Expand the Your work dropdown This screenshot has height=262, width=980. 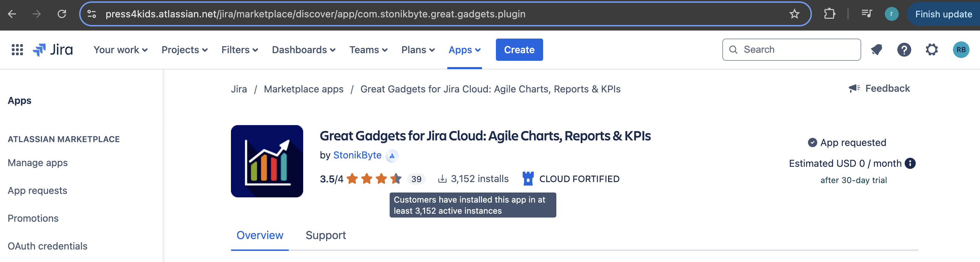click(121, 50)
